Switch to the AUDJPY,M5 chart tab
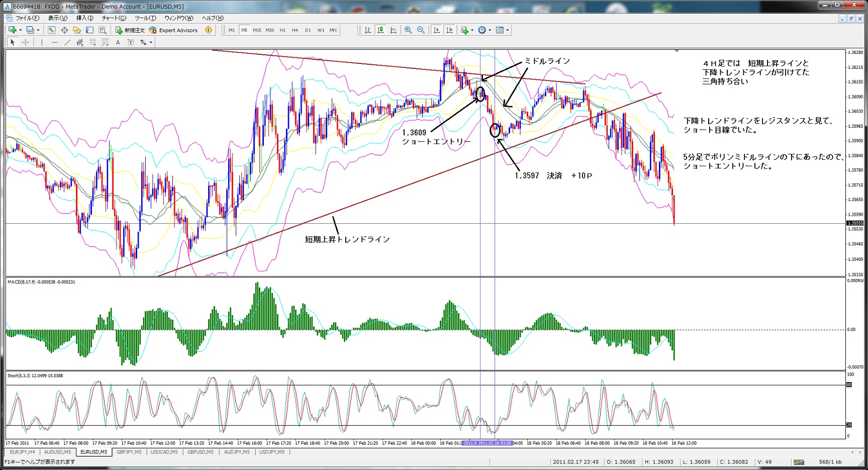 tap(237, 452)
